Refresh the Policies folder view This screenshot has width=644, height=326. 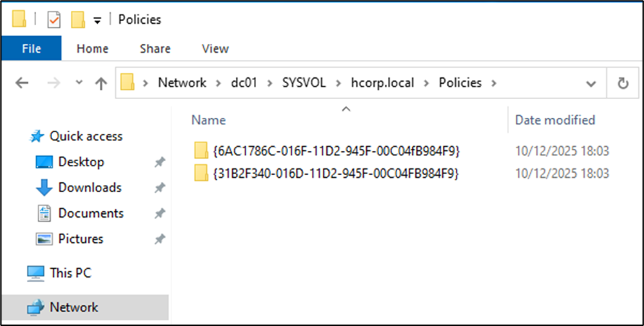click(x=622, y=83)
